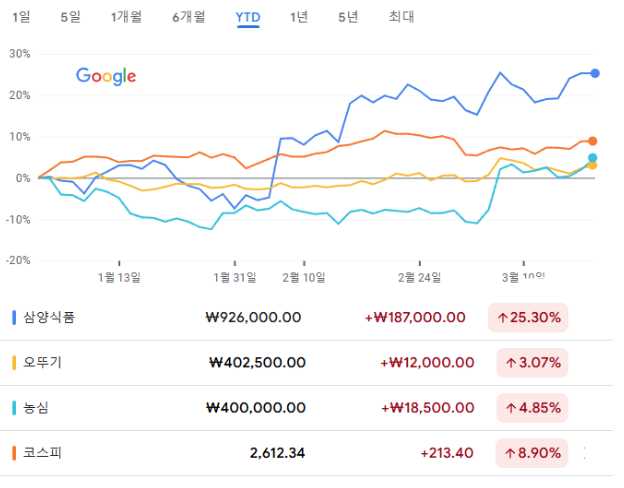Click the ₩926,000.00 price value
Screen dimensions: 624x488
coord(254,318)
